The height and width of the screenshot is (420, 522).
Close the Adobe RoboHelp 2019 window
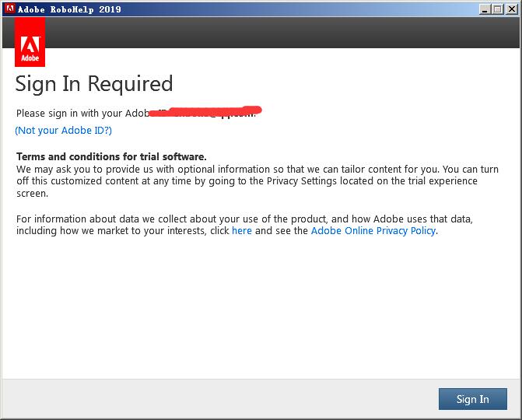(511, 9)
